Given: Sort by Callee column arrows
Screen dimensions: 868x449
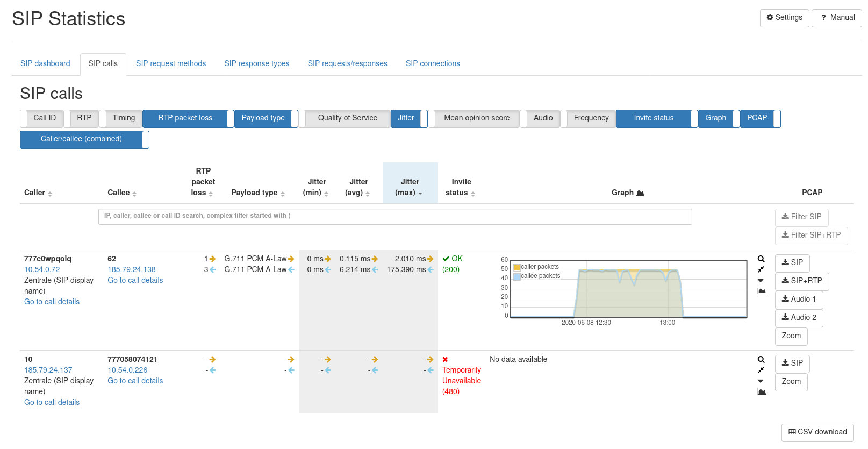Looking at the screenshot, I should coord(134,194).
